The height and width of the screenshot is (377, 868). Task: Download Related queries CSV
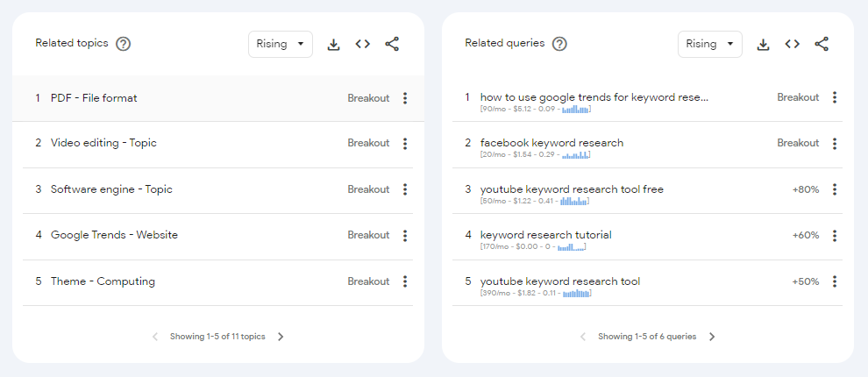[763, 45]
